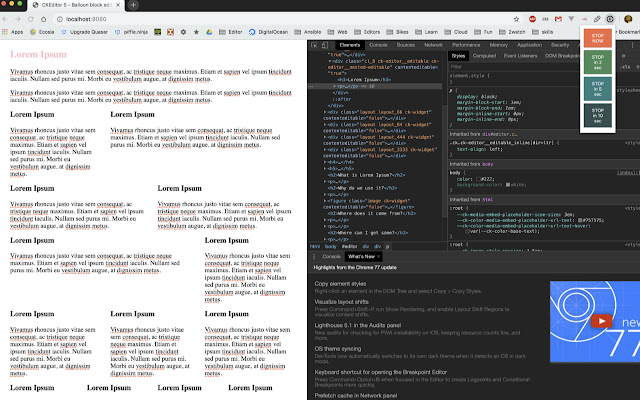This screenshot has height=400, width=640.
Task: Bookmark this page with the star icon
Action: click(x=516, y=19)
